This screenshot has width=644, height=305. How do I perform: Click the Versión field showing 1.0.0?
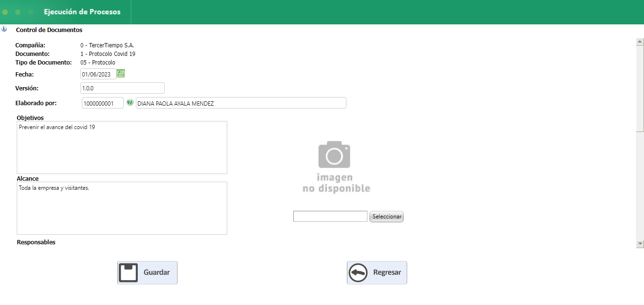point(122,88)
